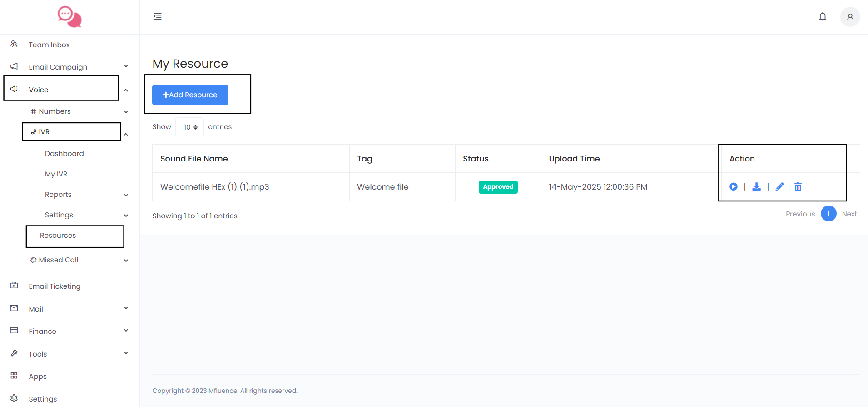Expand the Missed Call submenu

click(59, 260)
